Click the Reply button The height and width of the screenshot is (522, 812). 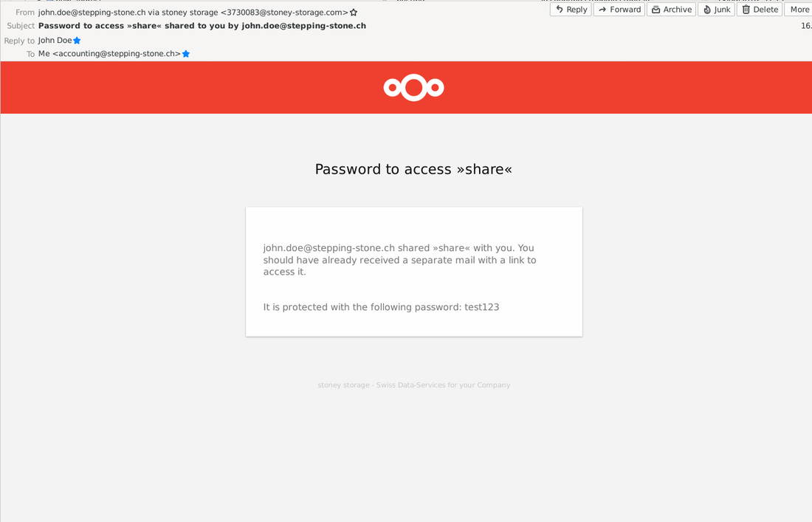coord(571,10)
